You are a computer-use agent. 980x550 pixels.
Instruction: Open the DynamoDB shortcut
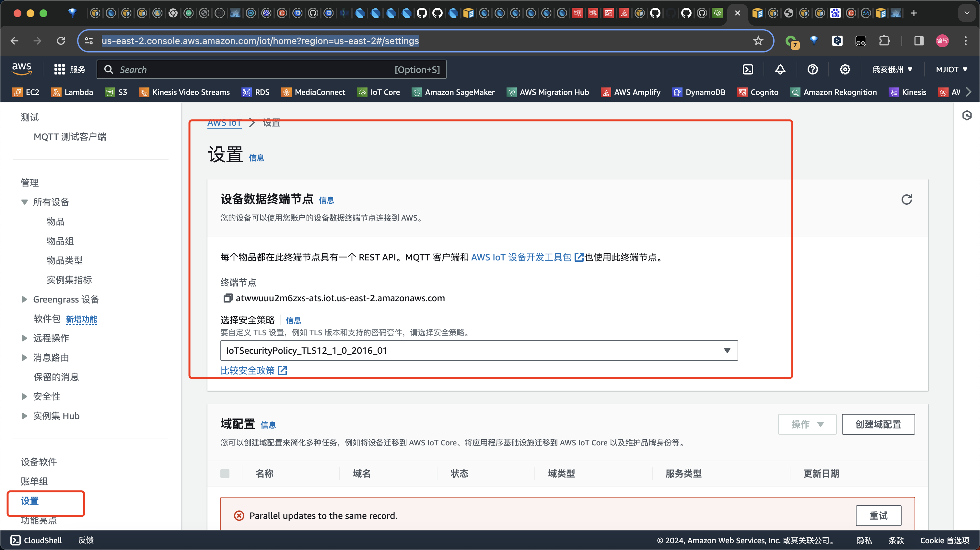click(x=699, y=92)
